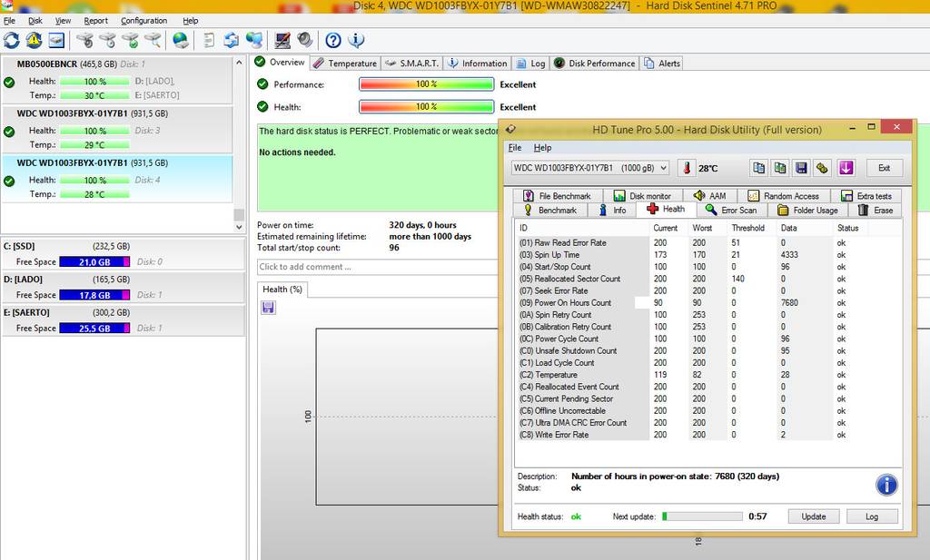Image resolution: width=930 pixels, height=560 pixels.
Task: Click the speaker icon in Sentinel toolbar
Action: 304,40
